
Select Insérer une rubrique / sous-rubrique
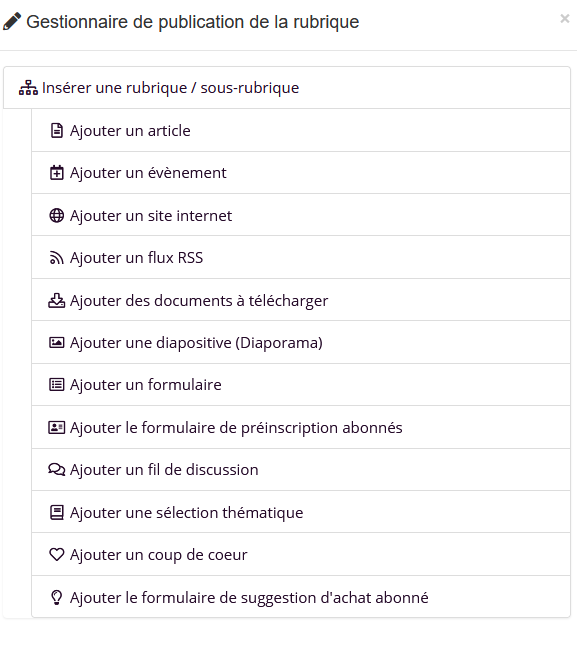point(287,88)
